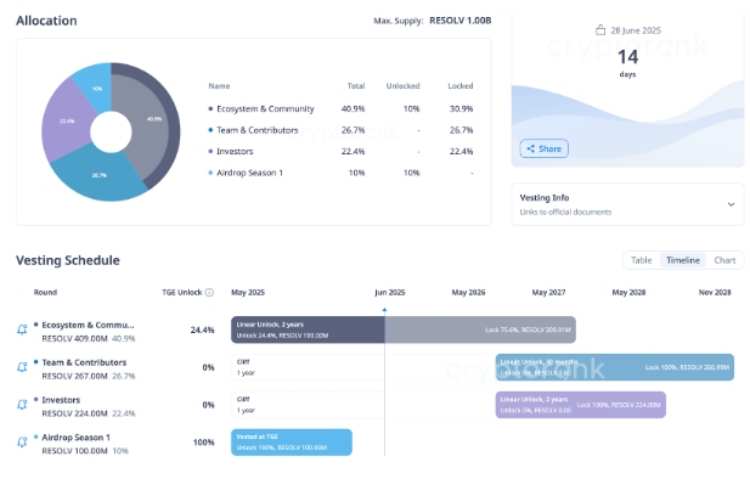Click the bell icon for Airdrop Season 1

(22, 442)
